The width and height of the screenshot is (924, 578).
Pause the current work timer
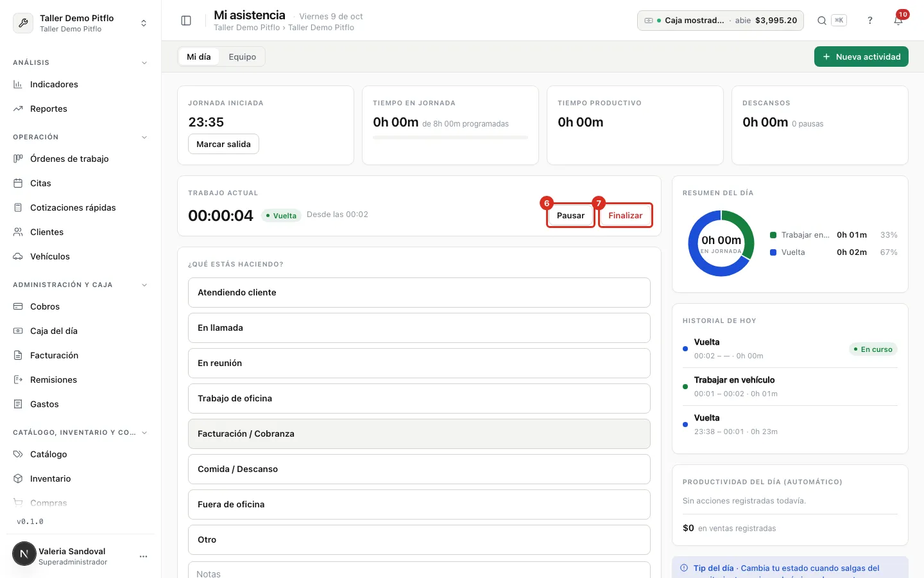point(570,215)
